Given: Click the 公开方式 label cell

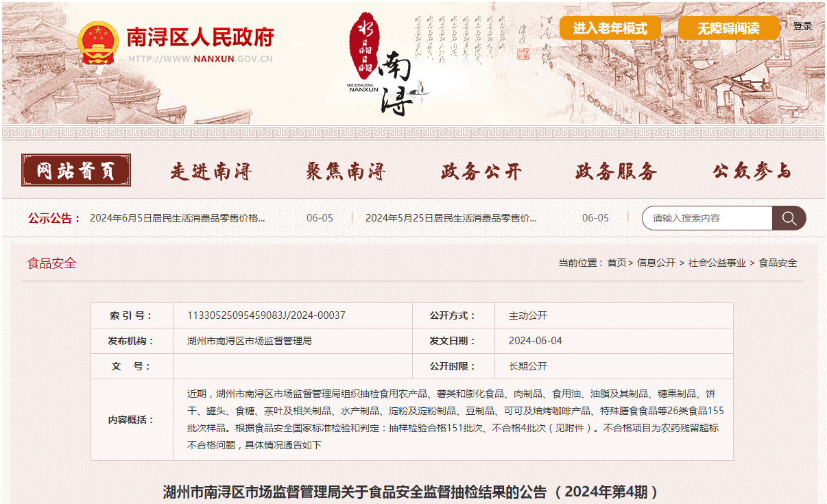Looking at the screenshot, I should (x=453, y=315).
